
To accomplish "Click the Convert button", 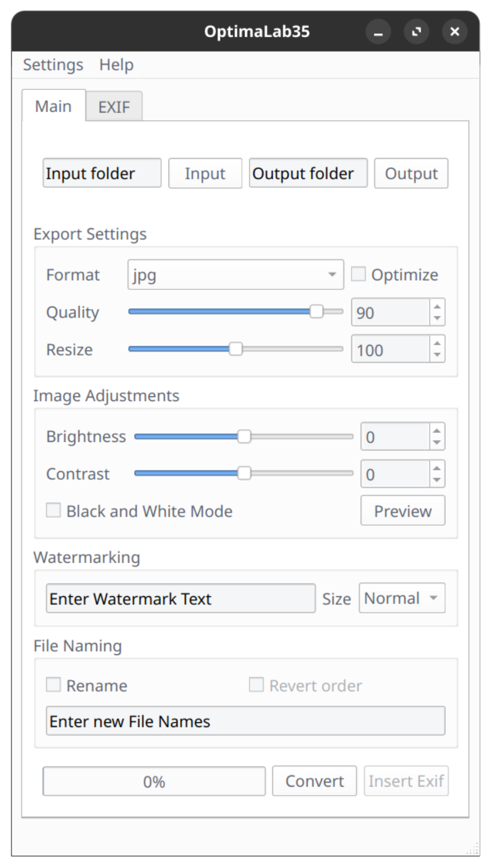I will (x=315, y=781).
